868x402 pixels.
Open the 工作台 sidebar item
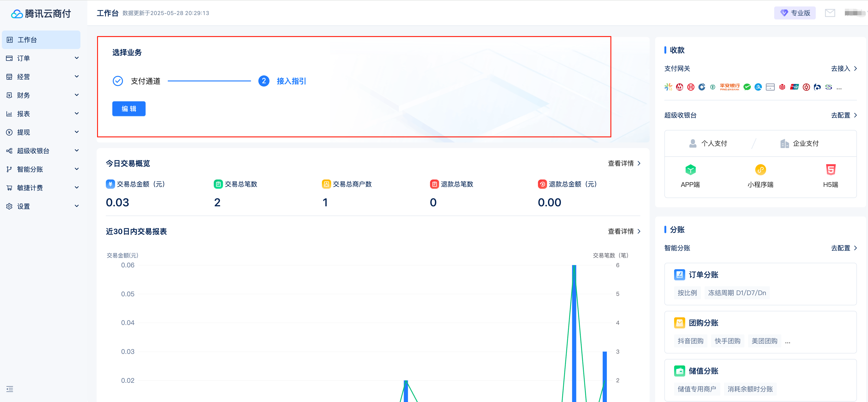(x=41, y=40)
